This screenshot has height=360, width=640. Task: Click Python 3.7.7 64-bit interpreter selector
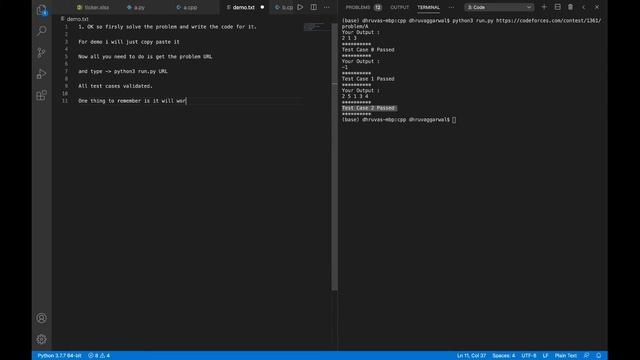point(60,356)
